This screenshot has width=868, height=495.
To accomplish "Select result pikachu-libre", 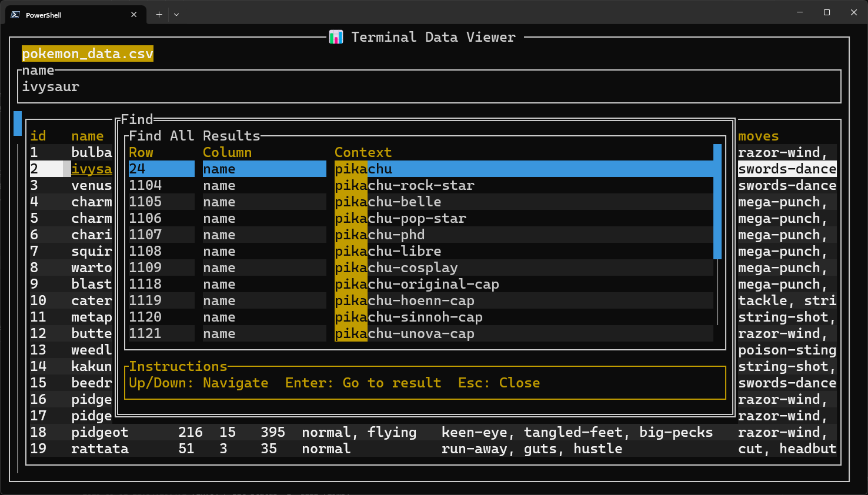I will [x=421, y=251].
